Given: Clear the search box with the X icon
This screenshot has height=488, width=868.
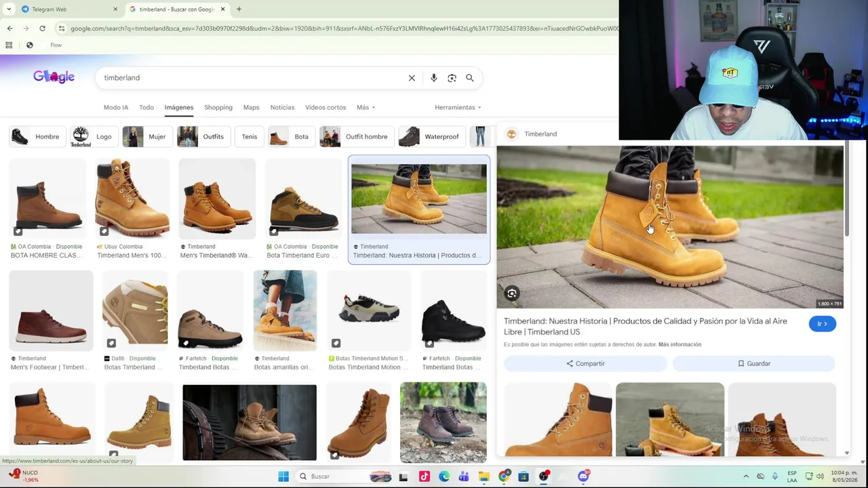Looking at the screenshot, I should point(412,78).
